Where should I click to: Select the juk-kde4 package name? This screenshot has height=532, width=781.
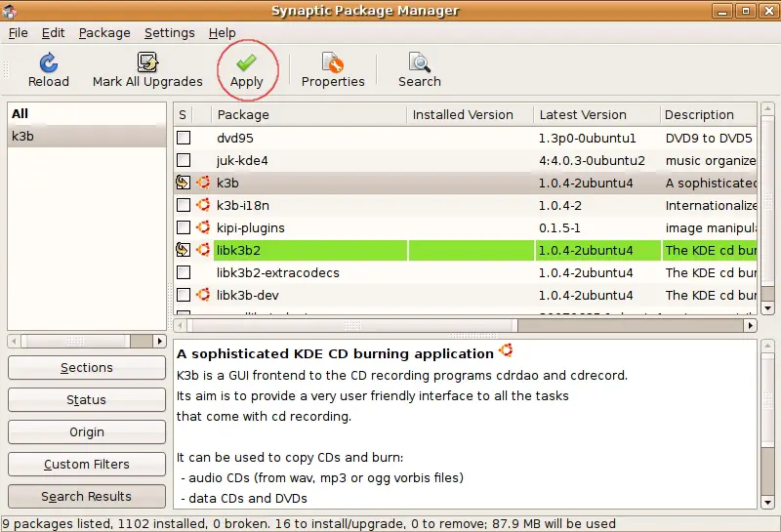[x=242, y=160]
